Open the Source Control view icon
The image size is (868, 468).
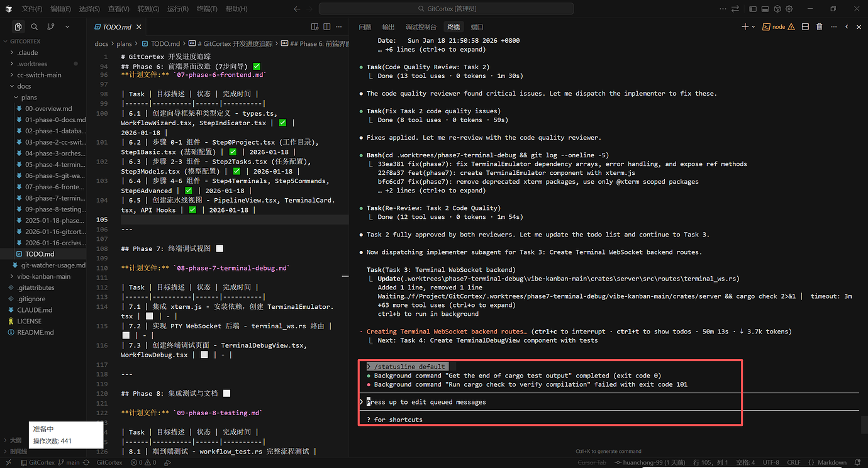coord(51,27)
